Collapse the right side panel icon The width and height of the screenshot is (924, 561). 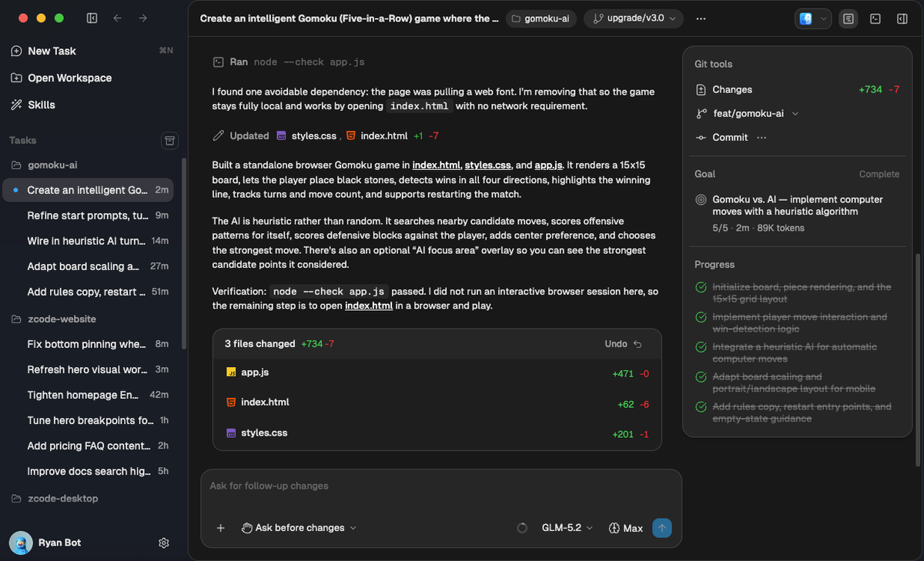point(902,18)
